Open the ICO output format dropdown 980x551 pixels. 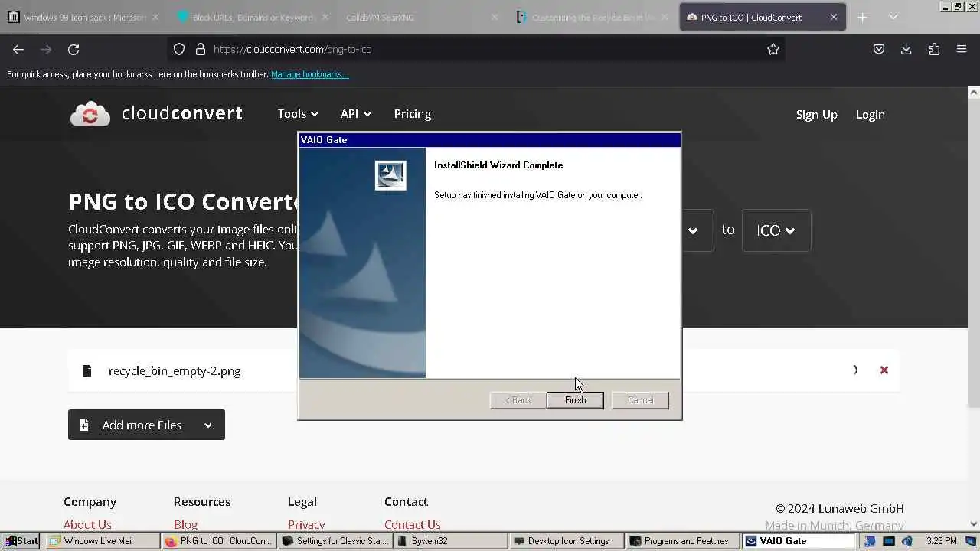click(x=776, y=230)
